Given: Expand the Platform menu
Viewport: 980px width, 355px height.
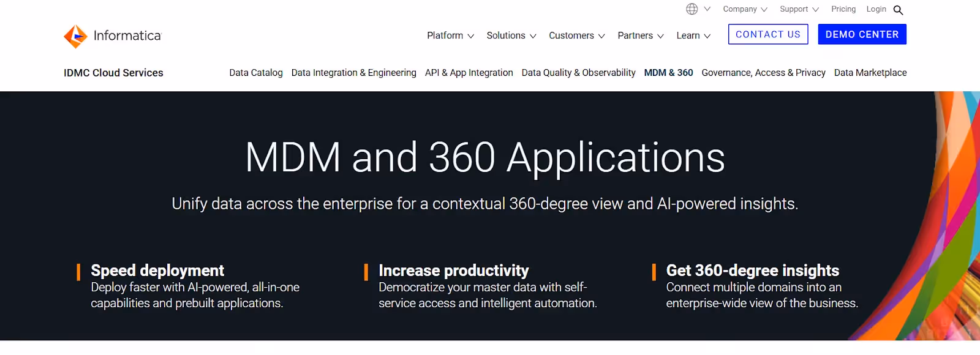Looking at the screenshot, I should 450,35.
